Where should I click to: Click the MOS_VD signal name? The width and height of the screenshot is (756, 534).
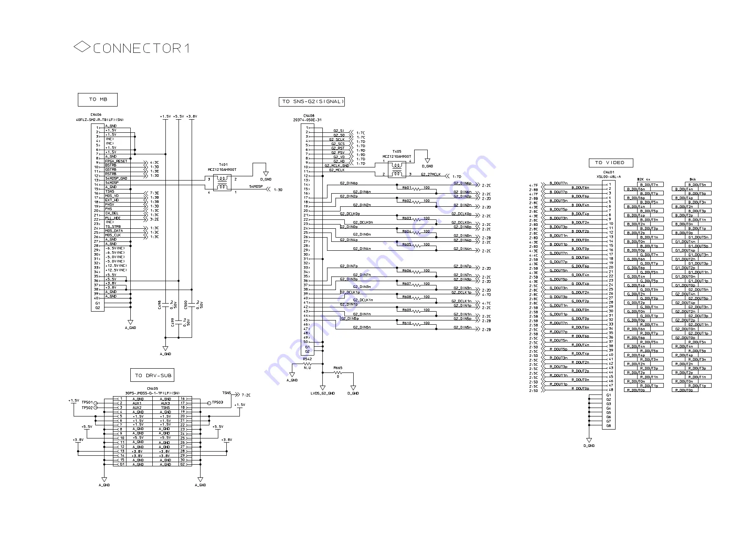pos(112,196)
